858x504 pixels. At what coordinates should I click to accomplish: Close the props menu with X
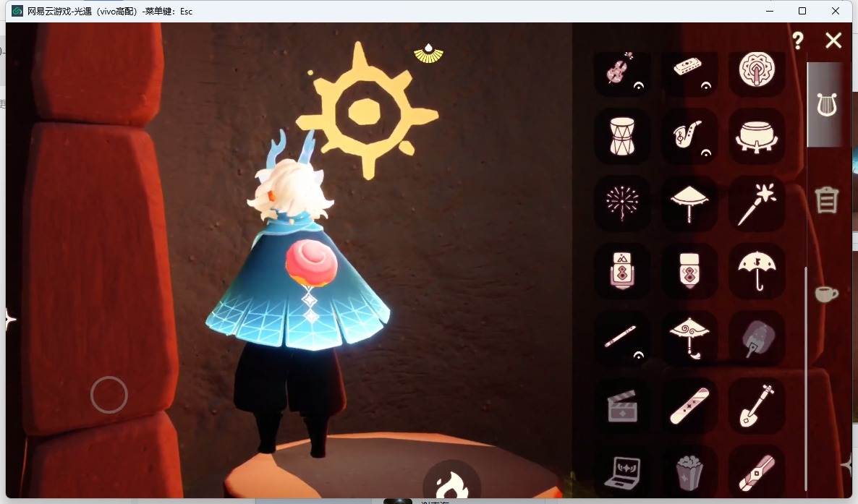[833, 40]
